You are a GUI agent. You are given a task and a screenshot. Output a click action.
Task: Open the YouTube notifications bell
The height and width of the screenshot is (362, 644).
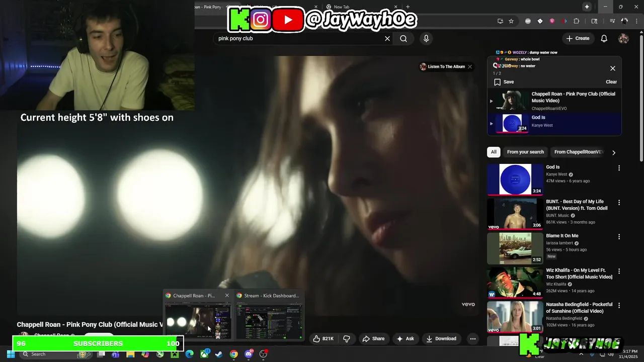(x=604, y=38)
